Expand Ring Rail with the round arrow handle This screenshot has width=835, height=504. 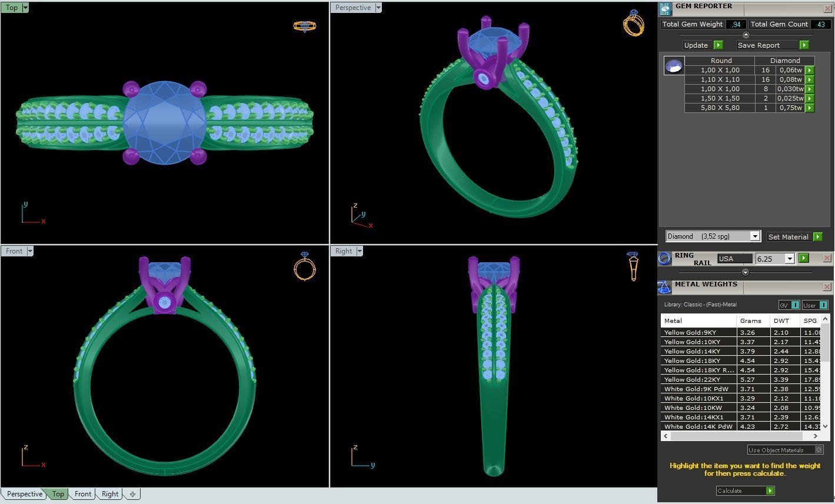(746, 272)
